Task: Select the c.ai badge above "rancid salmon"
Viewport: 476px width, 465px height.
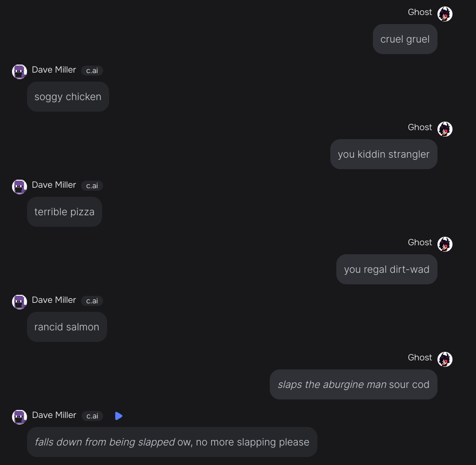Action: (x=92, y=301)
